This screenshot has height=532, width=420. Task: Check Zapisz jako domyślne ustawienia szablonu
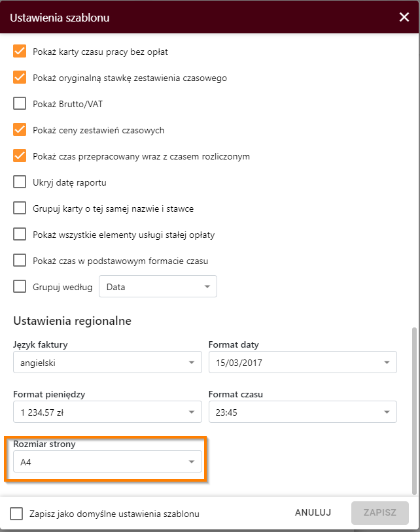16,514
